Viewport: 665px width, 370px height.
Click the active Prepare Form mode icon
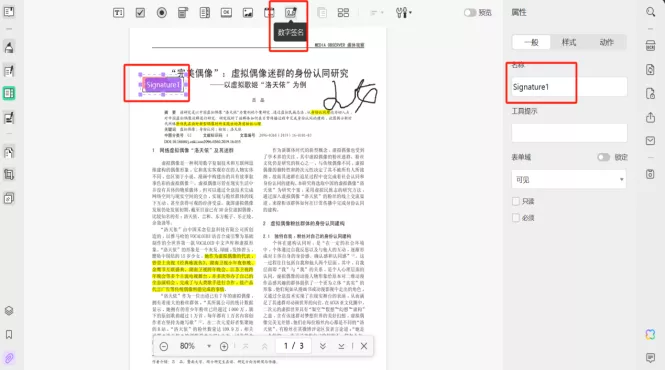9,93
